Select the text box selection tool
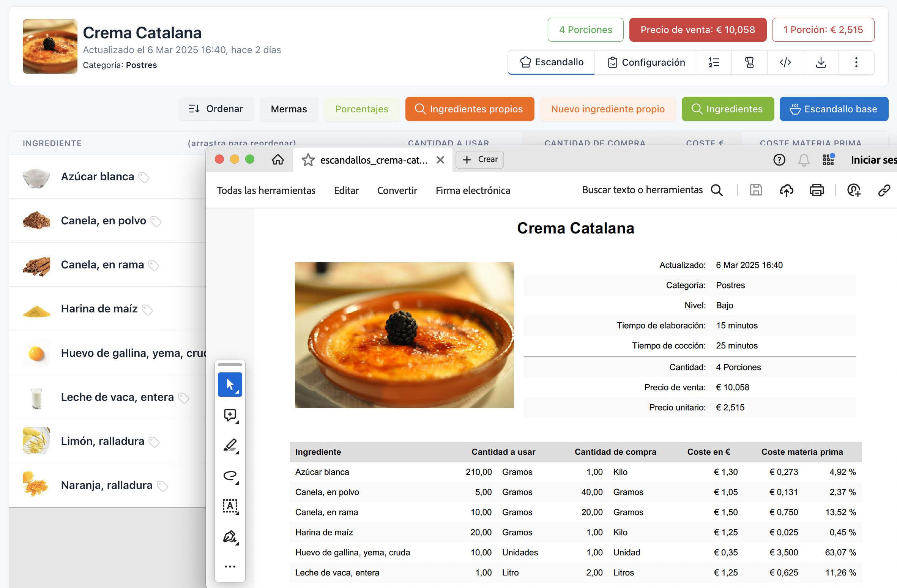 (230, 506)
